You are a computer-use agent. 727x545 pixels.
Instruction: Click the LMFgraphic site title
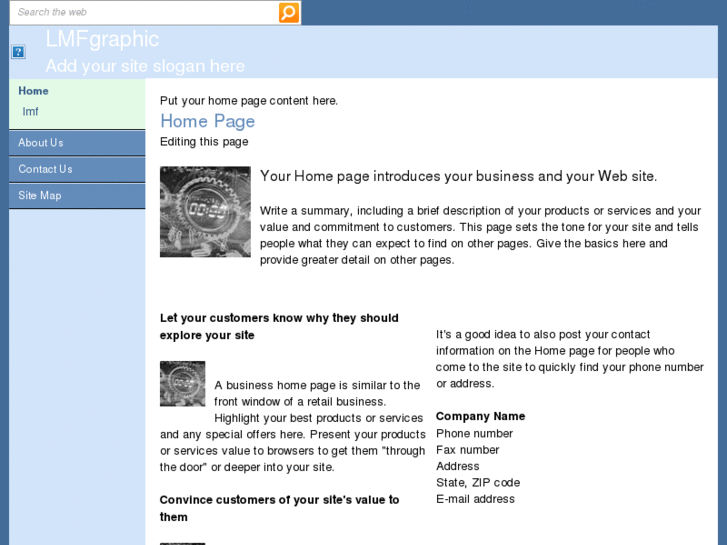102,39
